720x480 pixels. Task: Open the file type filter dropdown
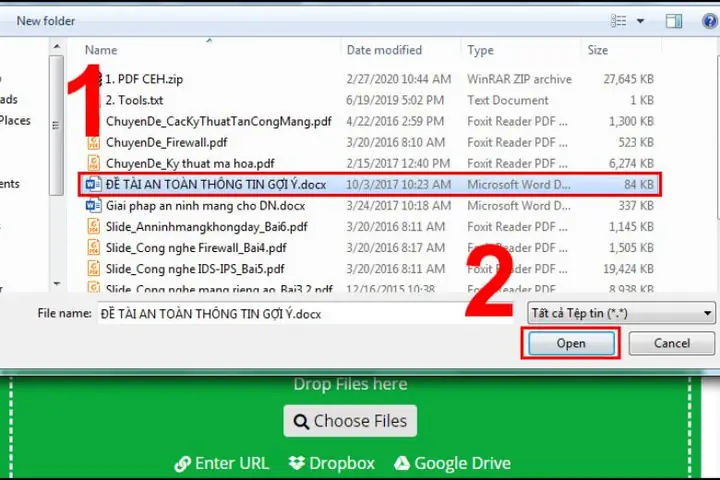(x=621, y=313)
